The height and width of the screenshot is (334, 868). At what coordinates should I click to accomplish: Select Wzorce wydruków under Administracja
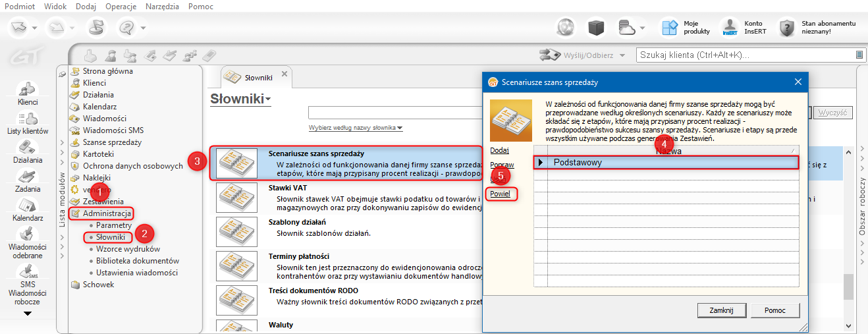click(x=128, y=249)
